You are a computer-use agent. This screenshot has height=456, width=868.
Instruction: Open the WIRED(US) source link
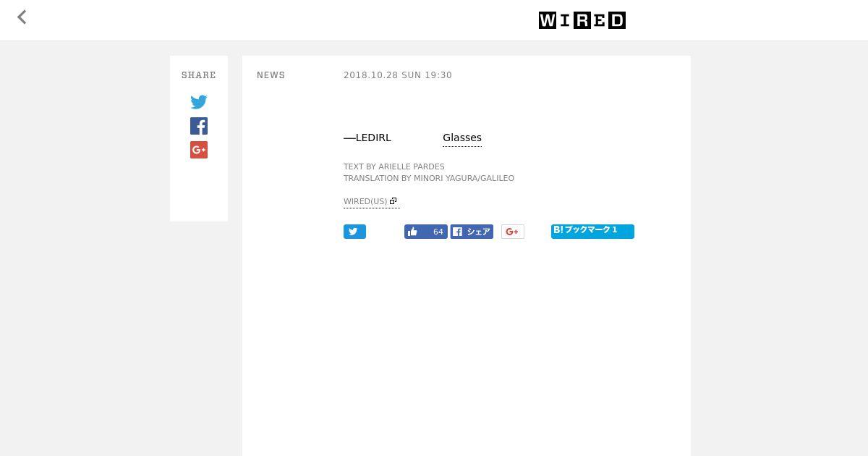[365, 201]
